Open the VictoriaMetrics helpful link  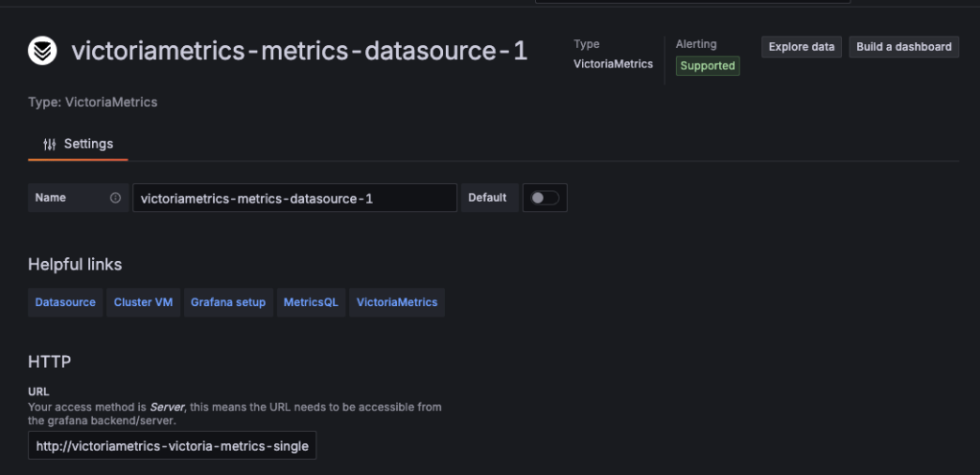pos(397,302)
